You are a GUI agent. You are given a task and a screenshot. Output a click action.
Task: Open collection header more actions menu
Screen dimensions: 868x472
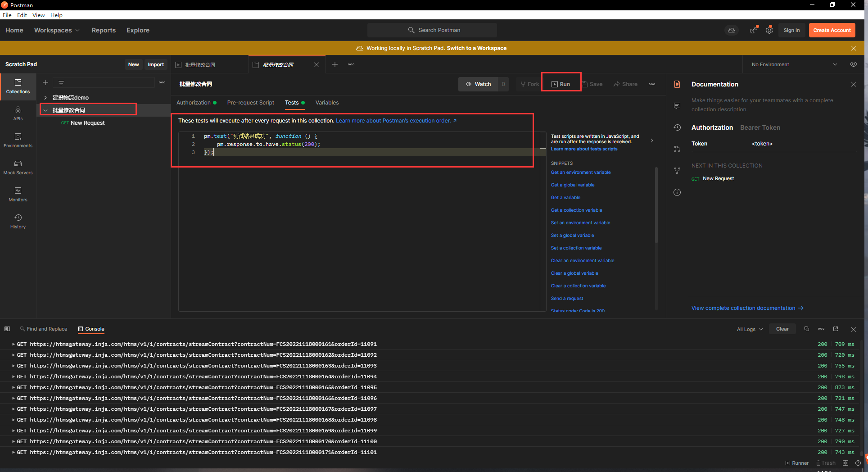tap(652, 84)
